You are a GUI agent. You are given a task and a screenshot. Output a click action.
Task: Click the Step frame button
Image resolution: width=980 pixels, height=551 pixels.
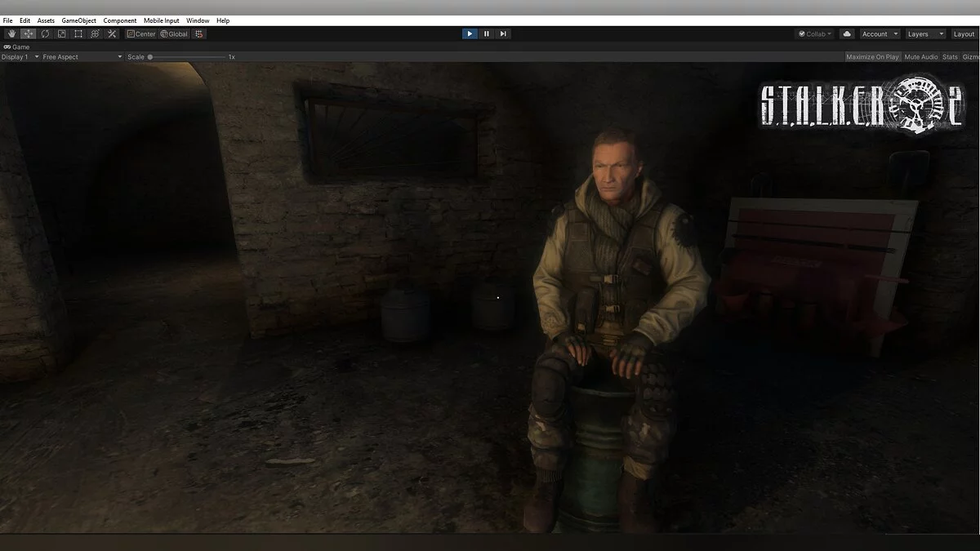click(x=503, y=33)
